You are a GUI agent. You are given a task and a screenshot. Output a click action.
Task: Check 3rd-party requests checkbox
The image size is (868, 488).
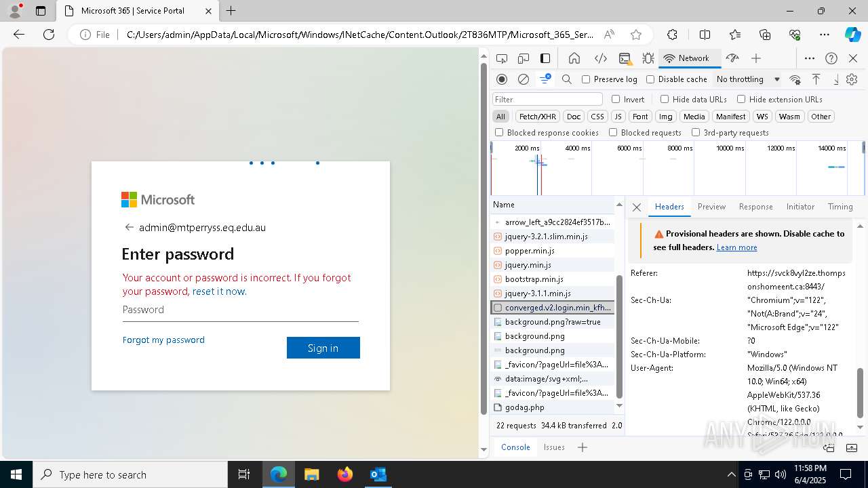pos(696,132)
